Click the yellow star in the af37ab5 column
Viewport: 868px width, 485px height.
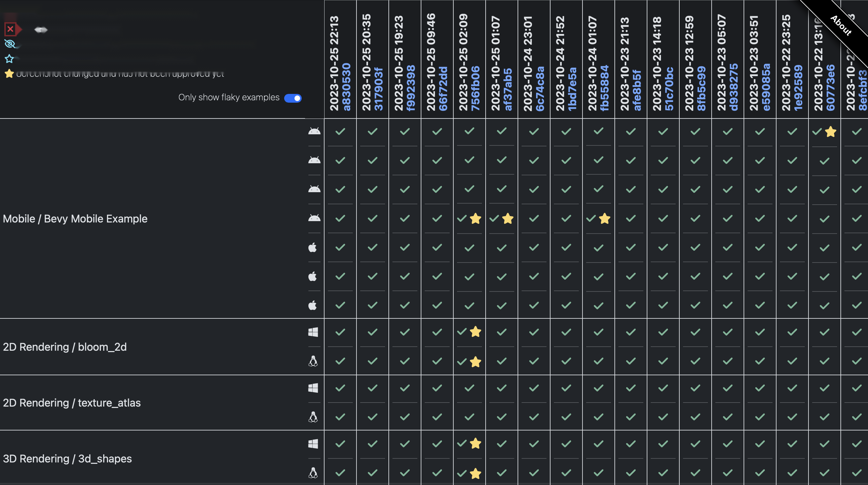(x=508, y=218)
